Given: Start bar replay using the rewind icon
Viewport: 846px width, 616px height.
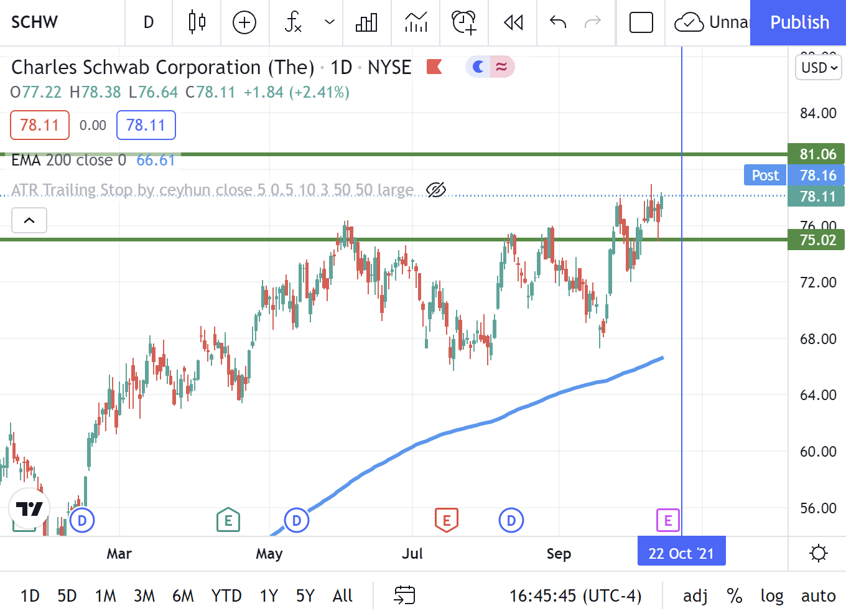Looking at the screenshot, I should point(512,22).
